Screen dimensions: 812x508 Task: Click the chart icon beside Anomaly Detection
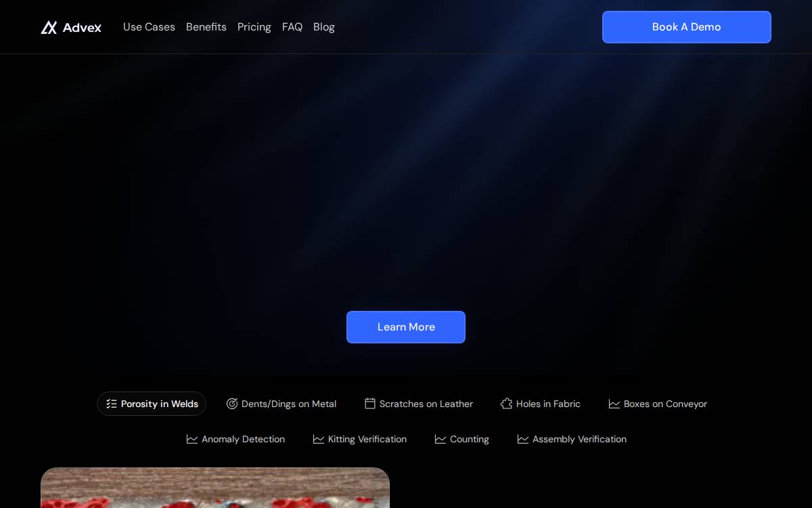(x=192, y=439)
